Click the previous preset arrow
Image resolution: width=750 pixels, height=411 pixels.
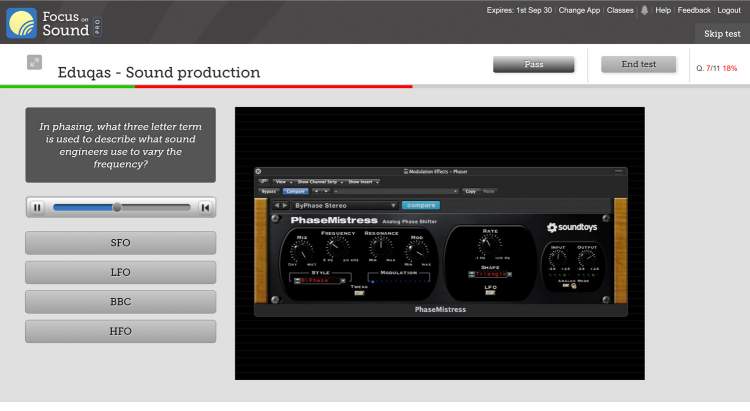[276, 205]
